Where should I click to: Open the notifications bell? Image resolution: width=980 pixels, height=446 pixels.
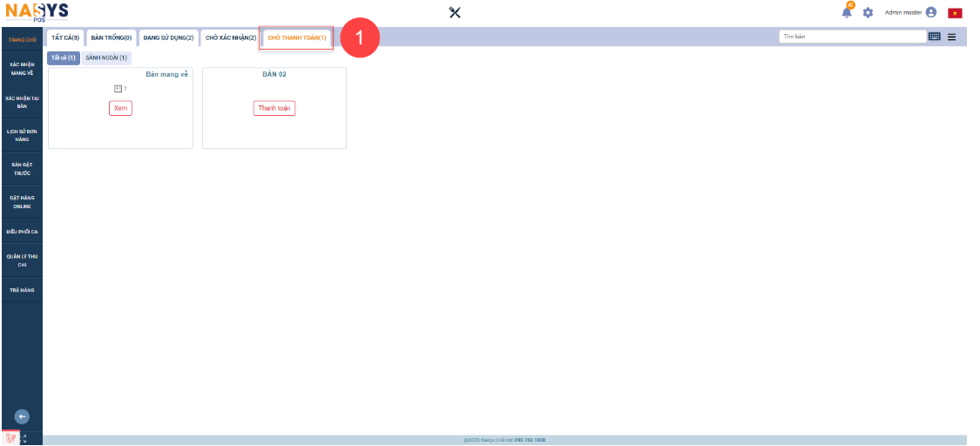[847, 12]
